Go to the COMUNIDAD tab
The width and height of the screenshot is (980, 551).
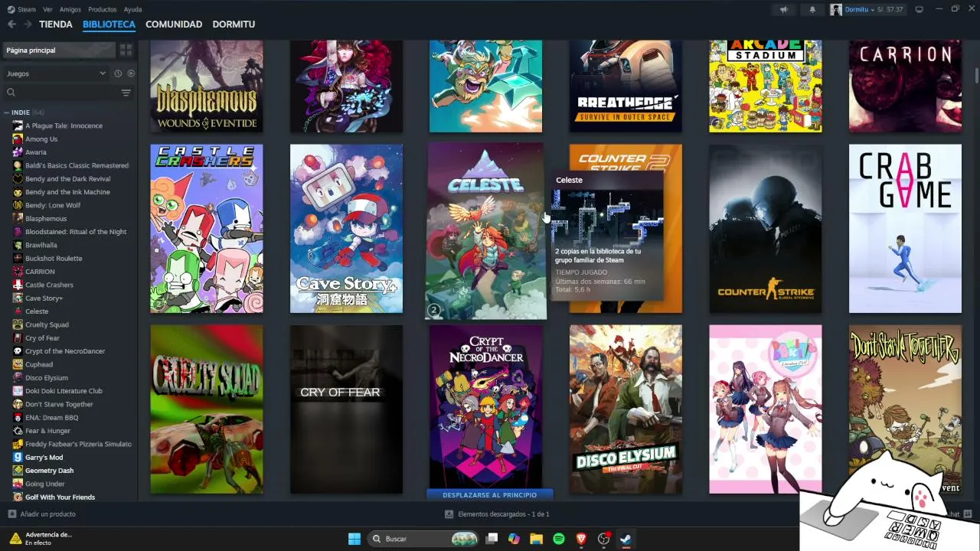click(174, 24)
